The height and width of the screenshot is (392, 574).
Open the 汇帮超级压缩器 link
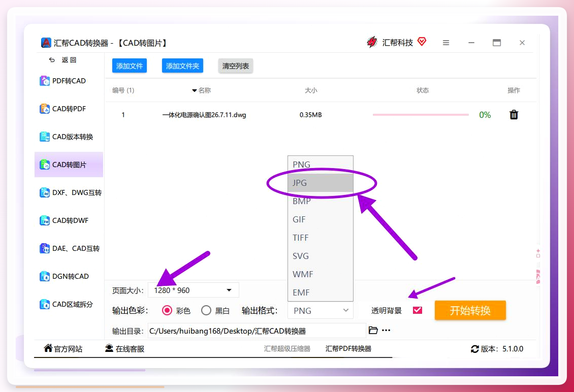(x=287, y=349)
